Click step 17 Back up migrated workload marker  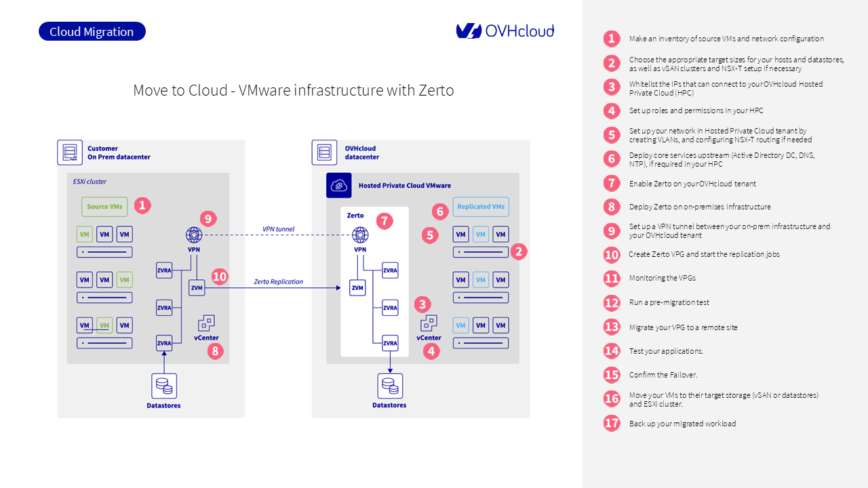pos(612,422)
